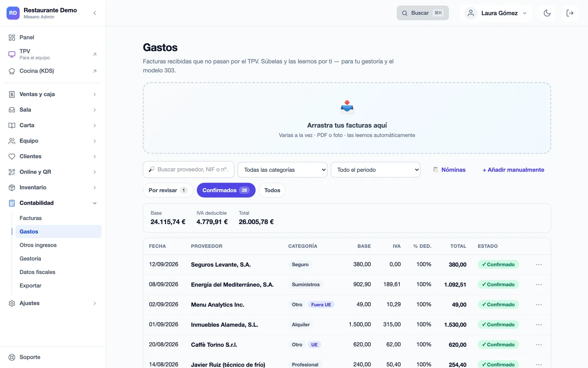Screen dimensions: 588x368
Task: Click the PROVEEDOR column header
Action: pos(207,246)
